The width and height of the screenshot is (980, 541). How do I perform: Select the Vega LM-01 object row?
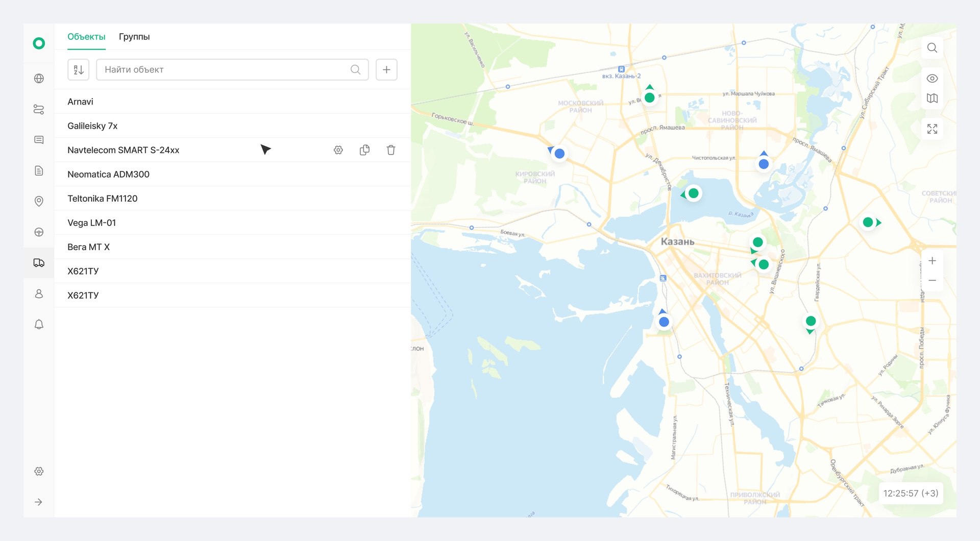(233, 223)
